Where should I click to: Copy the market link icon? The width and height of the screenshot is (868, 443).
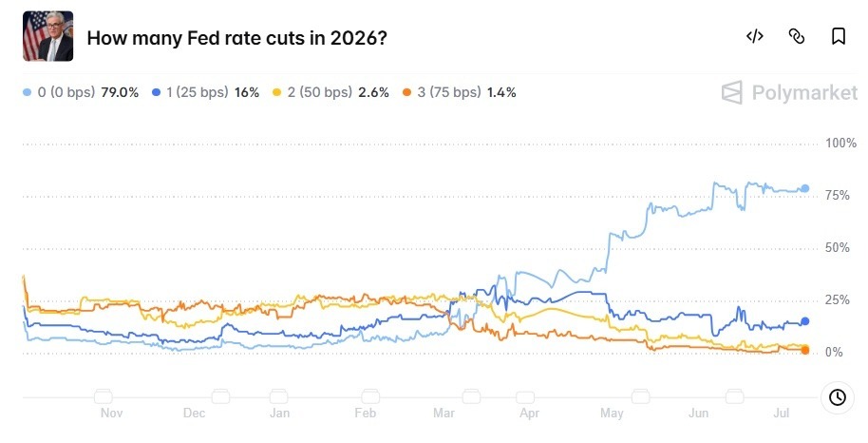pos(797,36)
